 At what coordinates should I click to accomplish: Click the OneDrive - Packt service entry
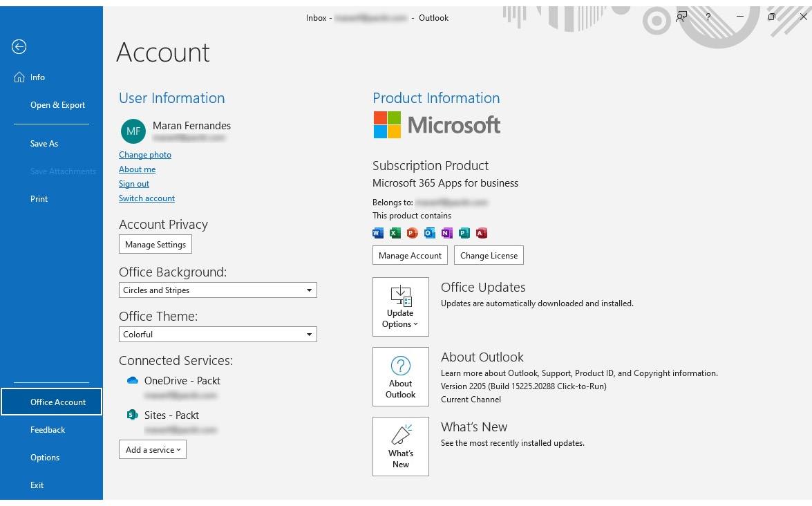pos(182,381)
